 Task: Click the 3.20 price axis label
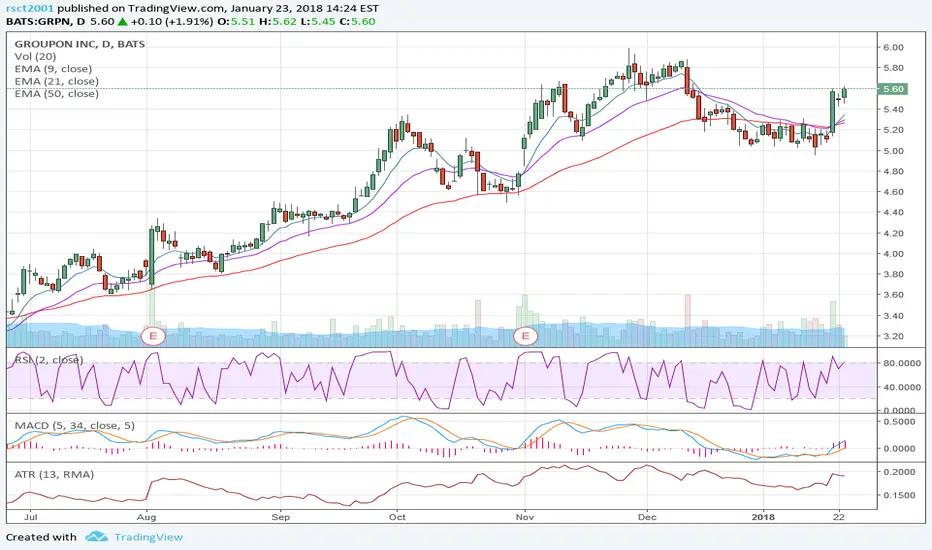[x=893, y=337]
